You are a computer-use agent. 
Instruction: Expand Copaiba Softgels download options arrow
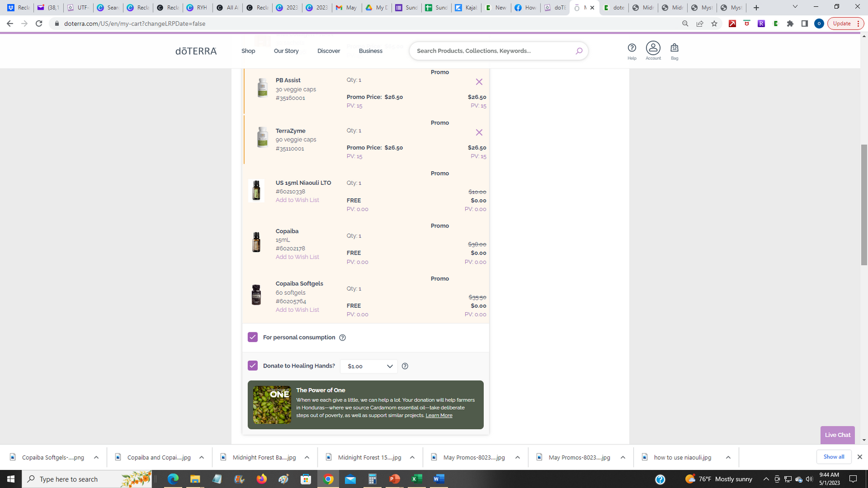pos(96,457)
